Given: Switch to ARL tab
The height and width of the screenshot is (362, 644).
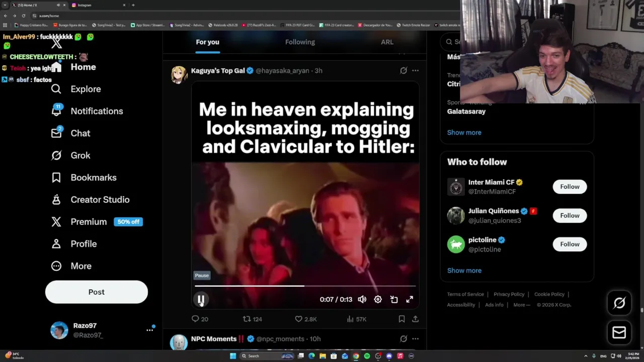Looking at the screenshot, I should coord(387,42).
